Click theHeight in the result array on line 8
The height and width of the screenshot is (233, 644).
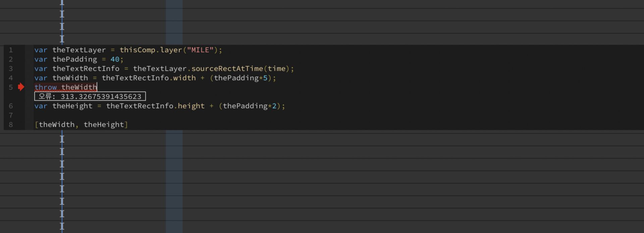(104, 125)
